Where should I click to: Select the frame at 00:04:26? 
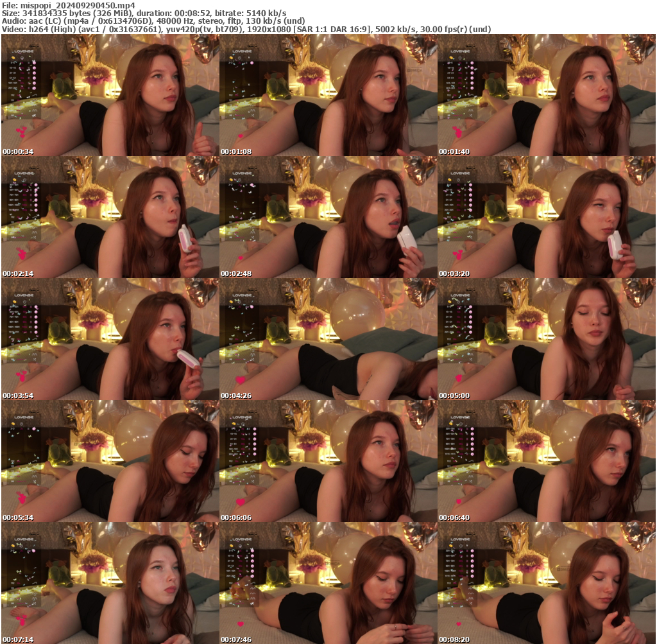(x=328, y=339)
